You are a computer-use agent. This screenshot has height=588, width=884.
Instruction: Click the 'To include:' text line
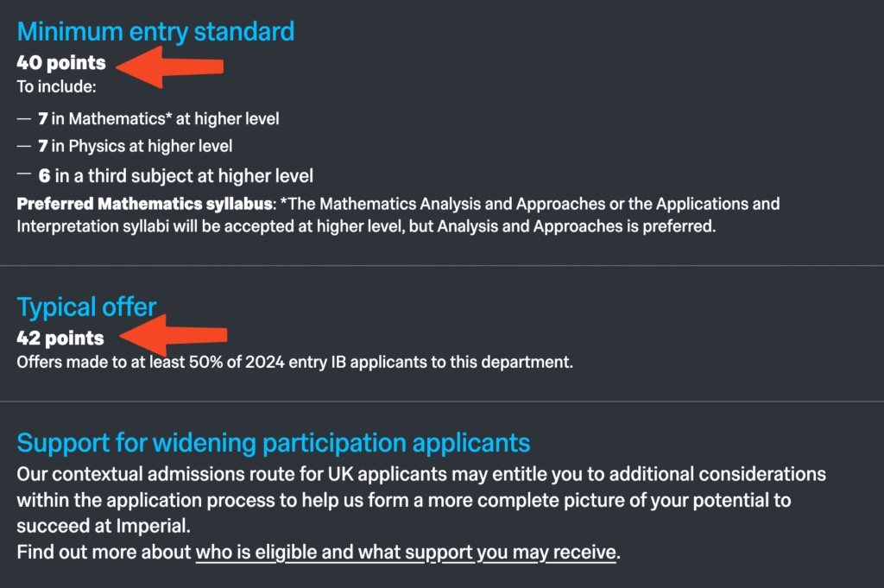[56, 87]
